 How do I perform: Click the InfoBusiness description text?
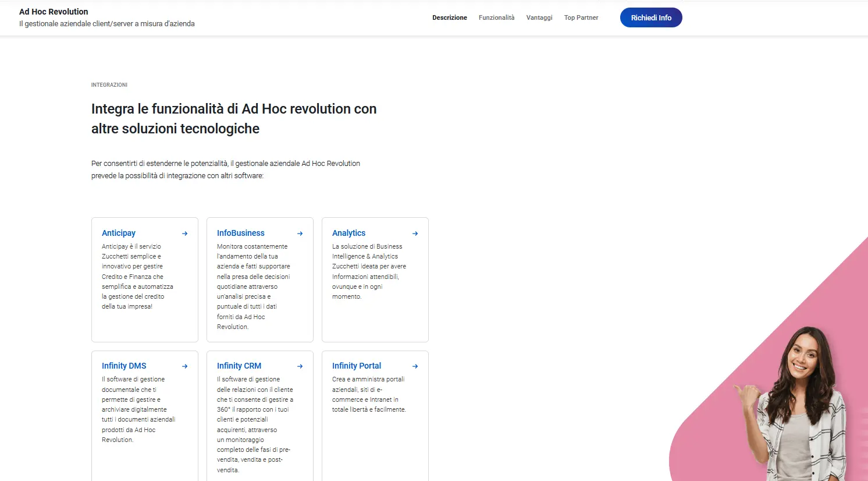pyautogui.click(x=254, y=287)
